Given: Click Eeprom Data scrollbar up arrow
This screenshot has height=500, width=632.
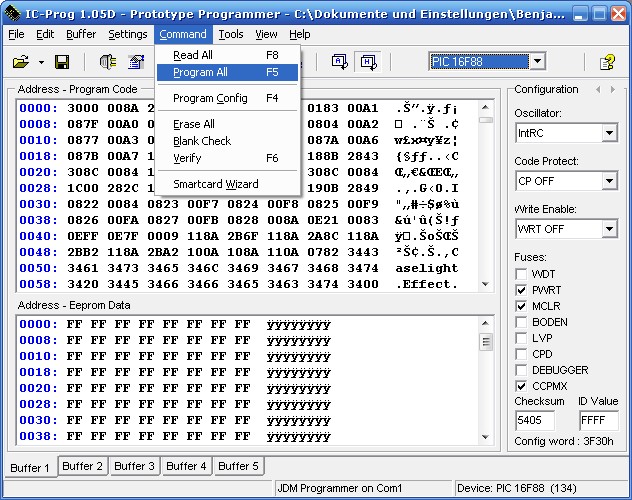Looking at the screenshot, I should tap(486, 323).
